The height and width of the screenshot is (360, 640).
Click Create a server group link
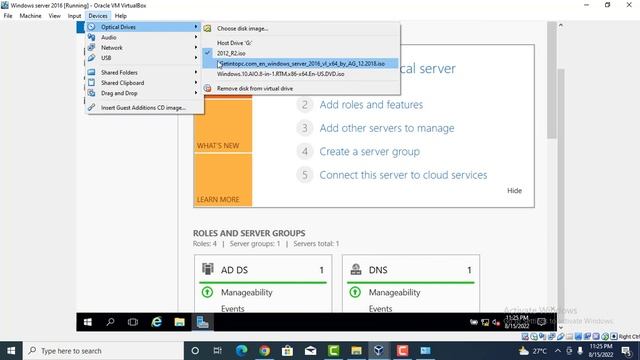coord(369,151)
